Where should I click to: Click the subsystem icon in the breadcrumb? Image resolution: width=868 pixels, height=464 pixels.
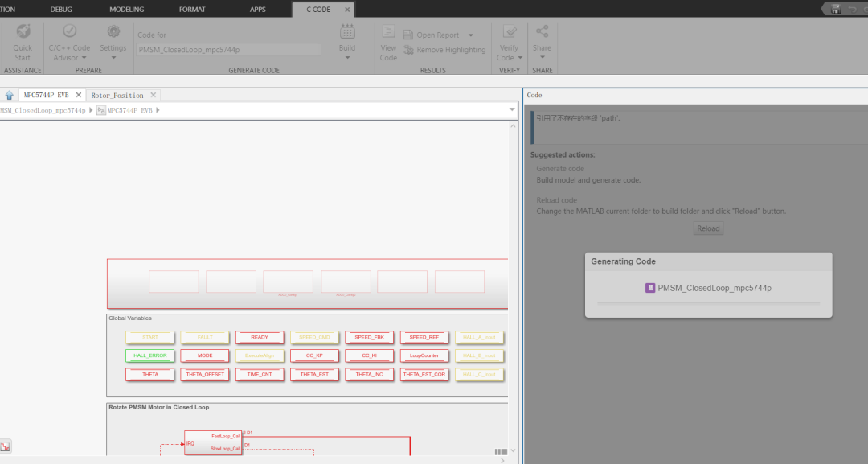point(101,110)
